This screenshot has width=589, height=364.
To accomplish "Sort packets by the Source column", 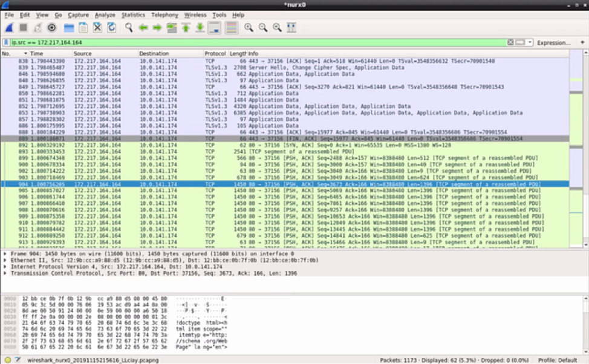I will (x=105, y=53).
